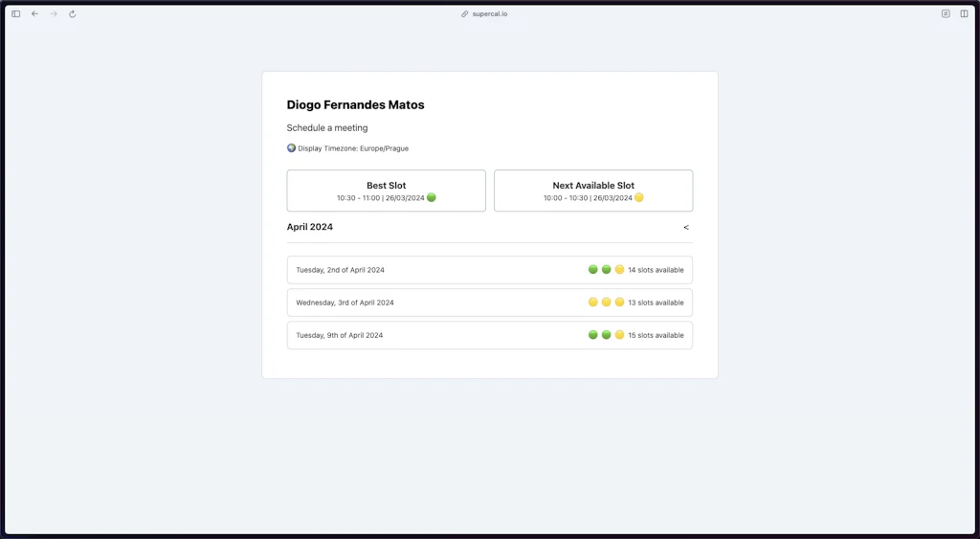980x539 pixels.
Task: Click the browser back arrow
Action: (34, 14)
